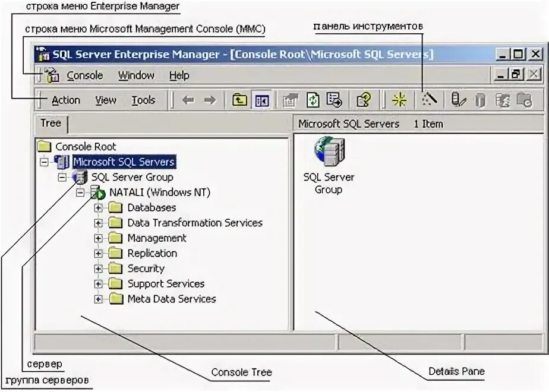Click the Run a Wizard wand icon
The width and height of the screenshot is (549, 392).
click(x=429, y=99)
